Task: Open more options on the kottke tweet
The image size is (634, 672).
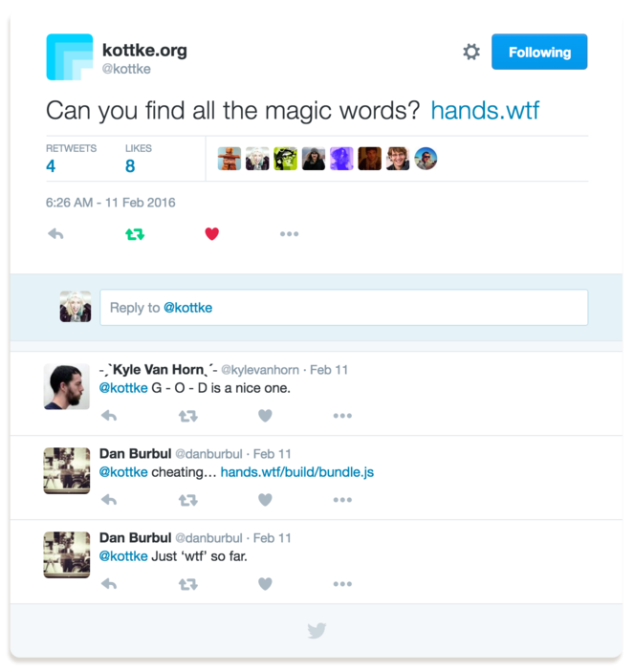Action: tap(290, 234)
